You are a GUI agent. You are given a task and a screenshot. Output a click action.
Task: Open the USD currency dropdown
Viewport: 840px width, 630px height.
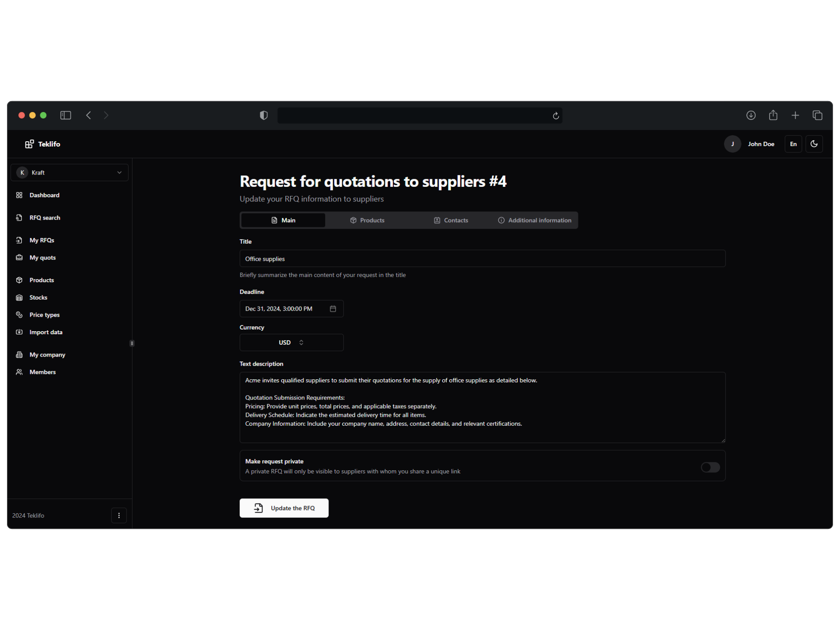pyautogui.click(x=291, y=343)
